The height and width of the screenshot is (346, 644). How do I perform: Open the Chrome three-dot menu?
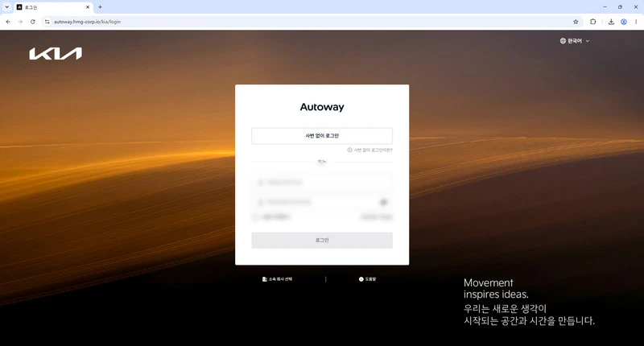636,22
